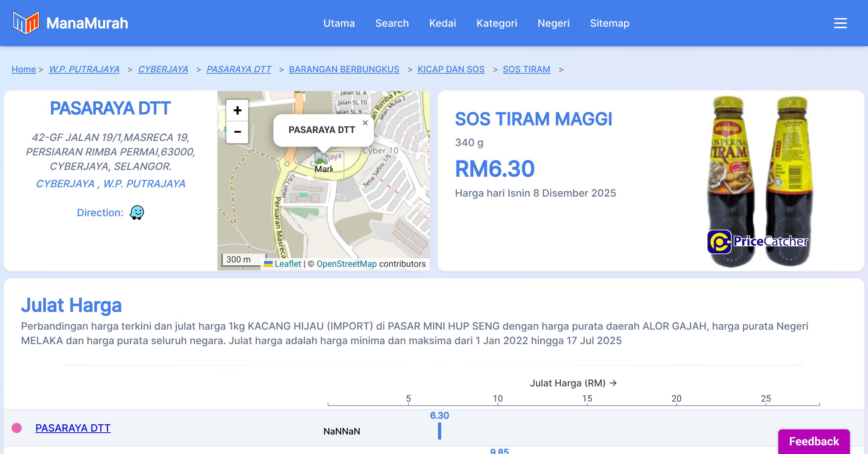Click the ManaMurah logo icon

26,23
